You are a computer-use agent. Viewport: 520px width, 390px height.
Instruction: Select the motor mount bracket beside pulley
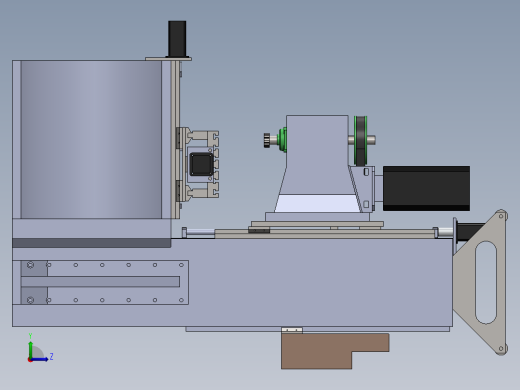(x=363, y=189)
